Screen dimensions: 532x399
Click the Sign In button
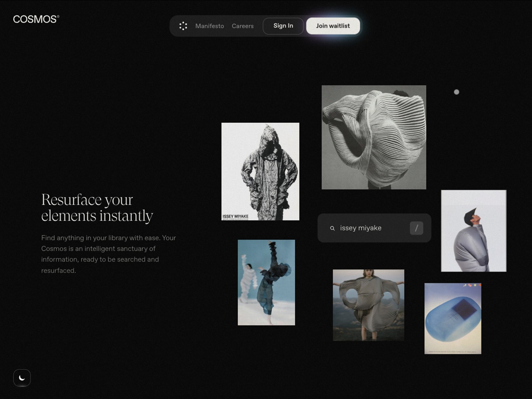click(283, 26)
